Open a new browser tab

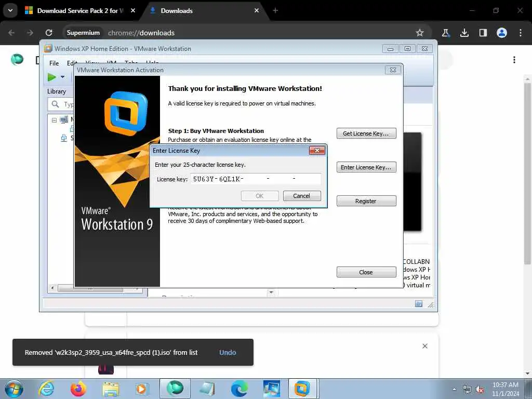[275, 10]
